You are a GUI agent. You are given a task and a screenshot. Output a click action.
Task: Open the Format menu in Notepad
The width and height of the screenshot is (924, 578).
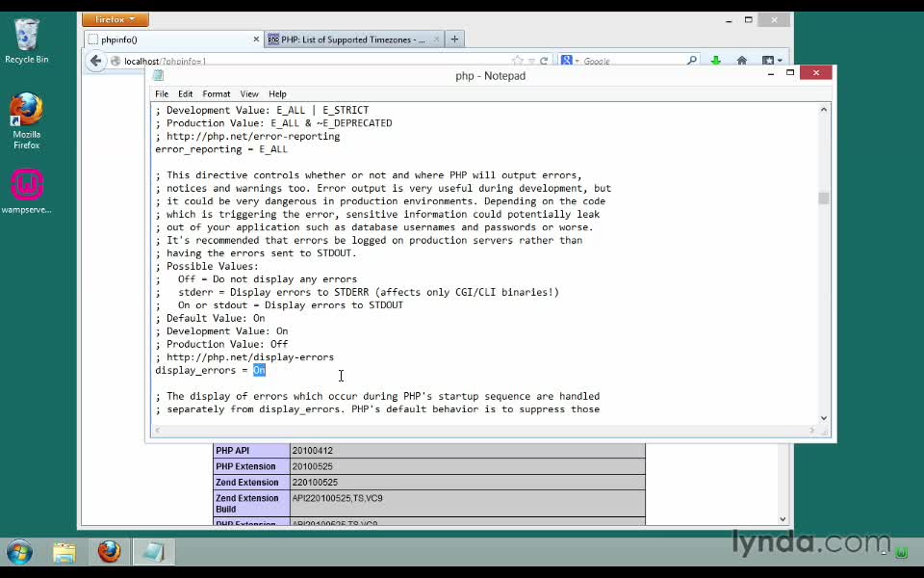click(x=216, y=94)
